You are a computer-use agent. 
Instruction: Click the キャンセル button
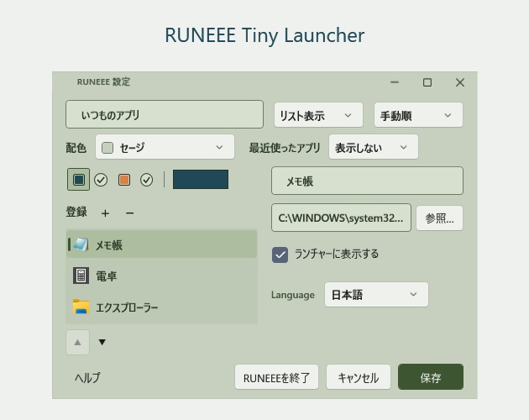pyautogui.click(x=359, y=377)
